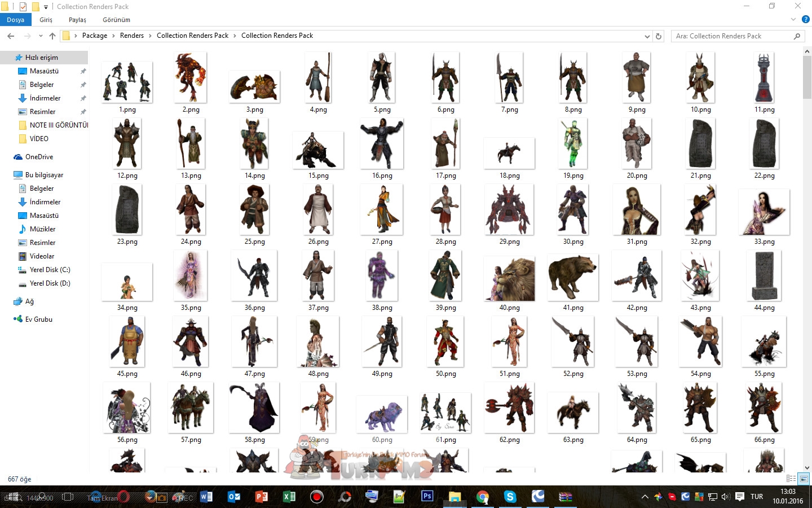Select thumbnail 1.png
812x508 pixels.
coord(127,82)
